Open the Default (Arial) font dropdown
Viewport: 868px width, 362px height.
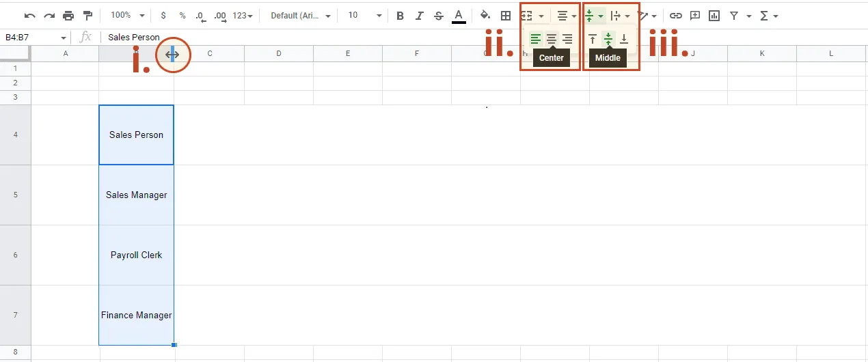coord(301,15)
